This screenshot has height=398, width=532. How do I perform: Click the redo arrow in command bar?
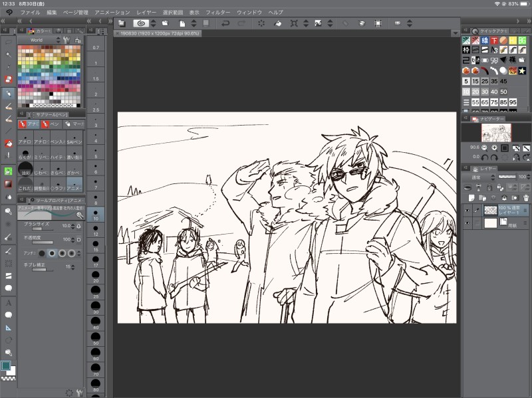[x=241, y=23]
